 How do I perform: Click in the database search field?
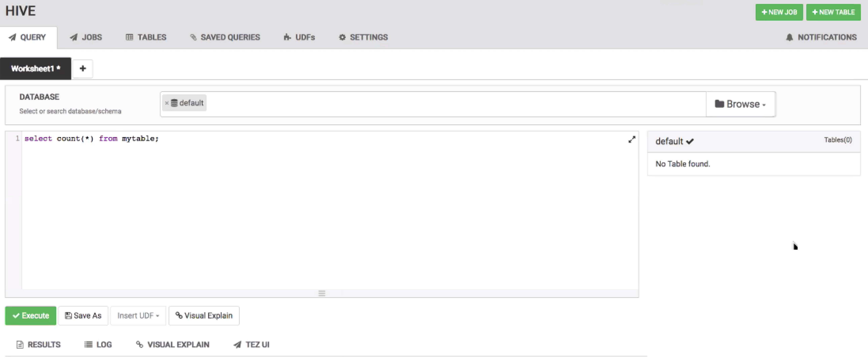pyautogui.click(x=438, y=104)
